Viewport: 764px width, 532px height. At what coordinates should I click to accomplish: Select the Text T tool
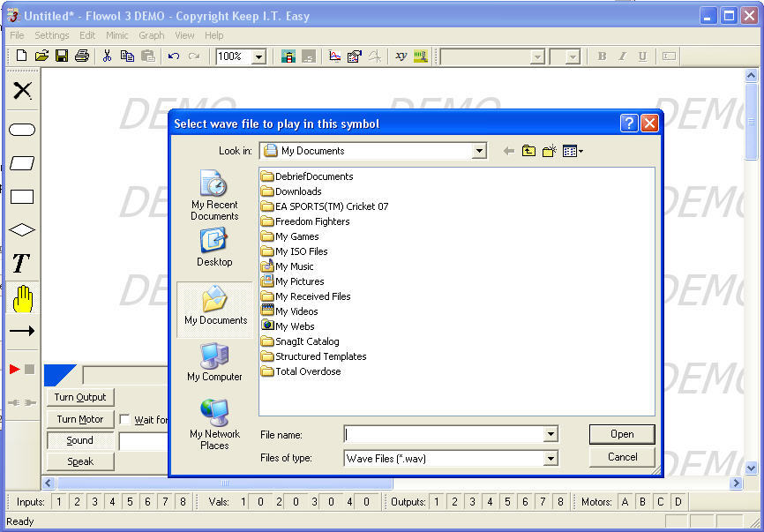click(21, 263)
